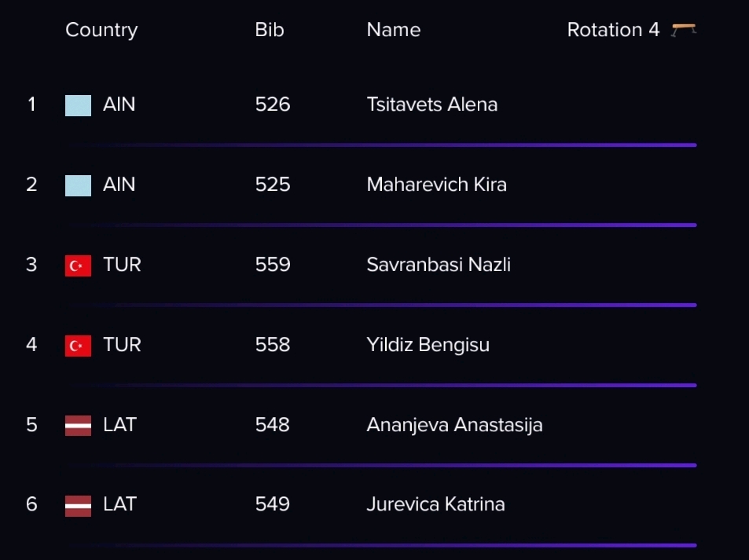This screenshot has width=749, height=560.
Task: Click the balance beam icon next to Rotation 4
Action: [684, 30]
